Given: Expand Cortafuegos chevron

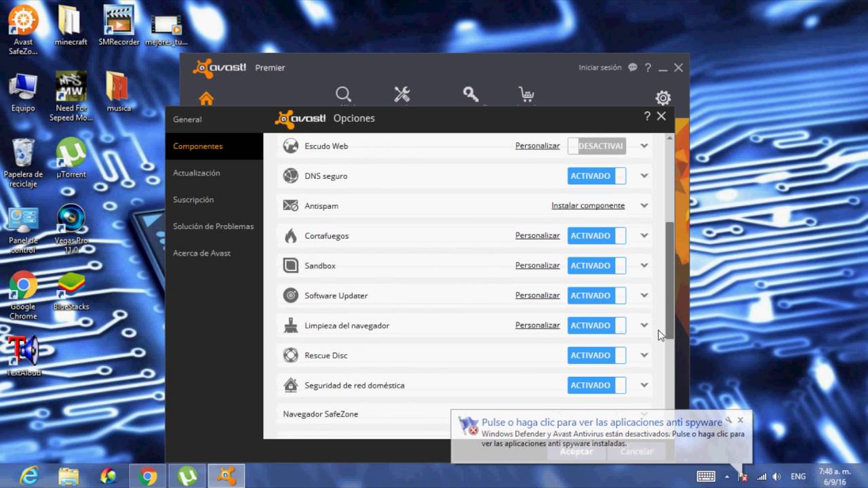Looking at the screenshot, I should pos(644,235).
